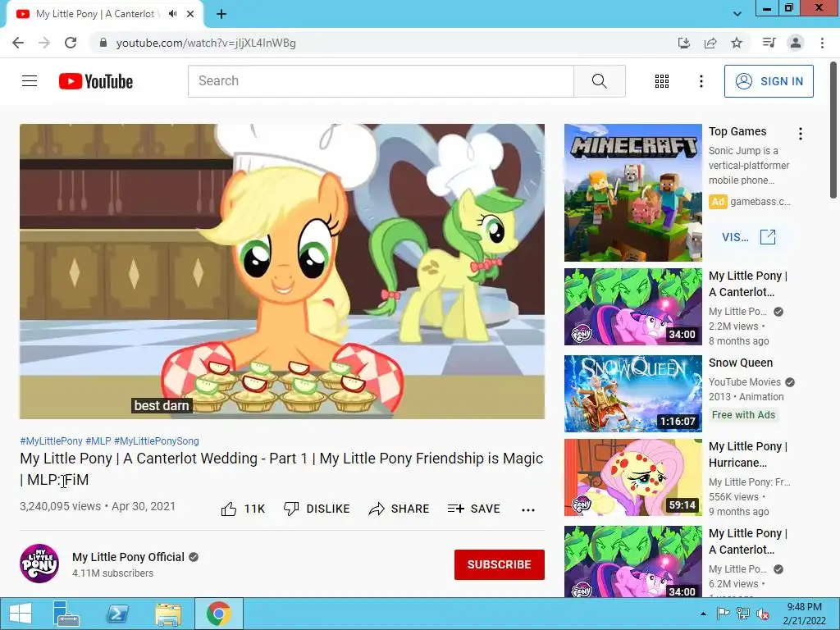The image size is (840, 630).
Task: Click the '4.11M subscribers' text
Action: click(x=112, y=573)
